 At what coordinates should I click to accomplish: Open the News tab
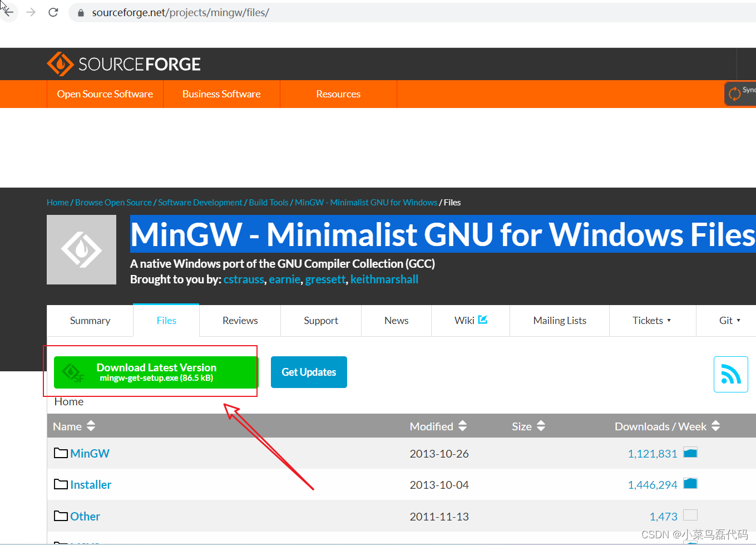click(x=397, y=321)
